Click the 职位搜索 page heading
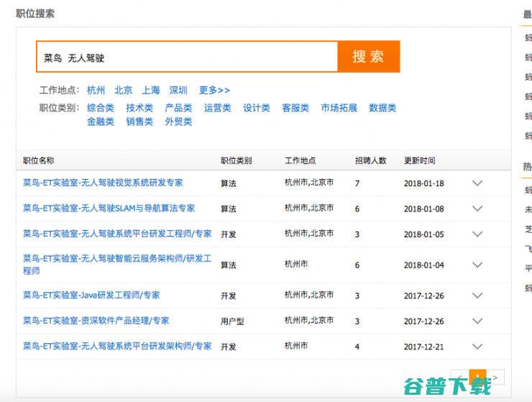 click(35, 14)
